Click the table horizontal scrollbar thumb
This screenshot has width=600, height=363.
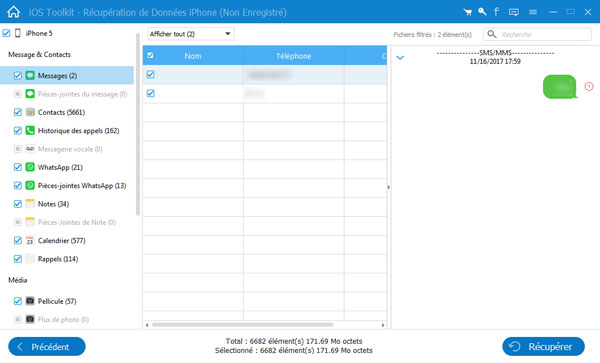[243, 325]
